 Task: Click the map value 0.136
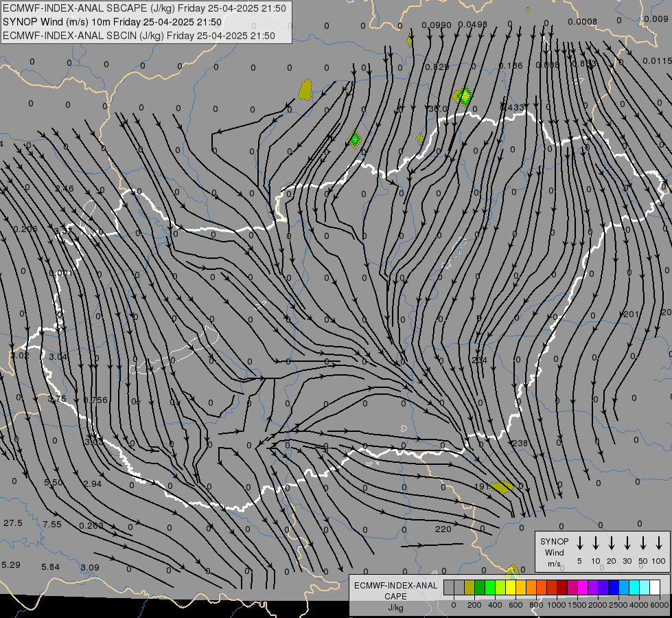(511, 66)
